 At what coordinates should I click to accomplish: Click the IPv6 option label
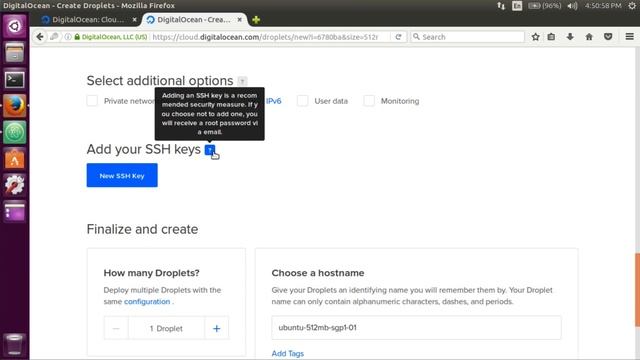273,101
